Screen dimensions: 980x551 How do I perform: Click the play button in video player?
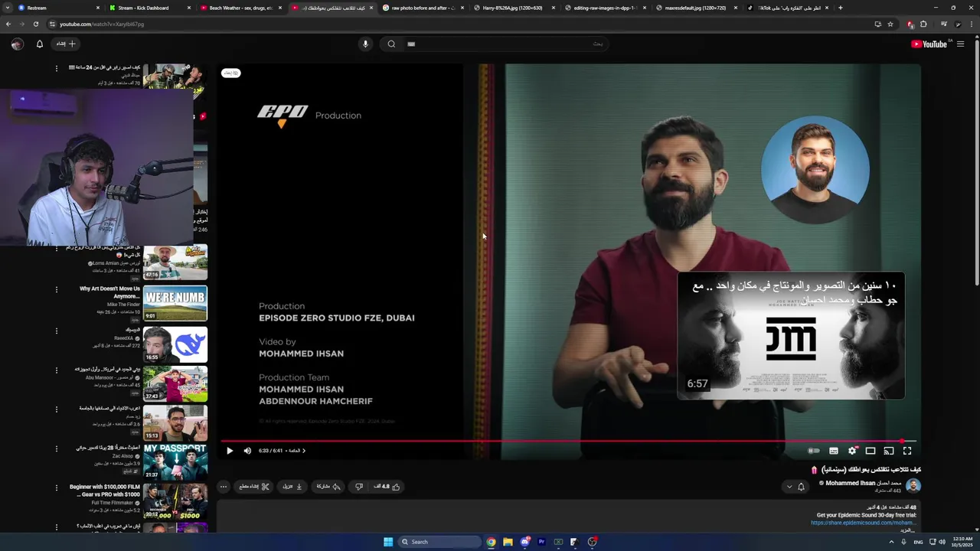[229, 451]
